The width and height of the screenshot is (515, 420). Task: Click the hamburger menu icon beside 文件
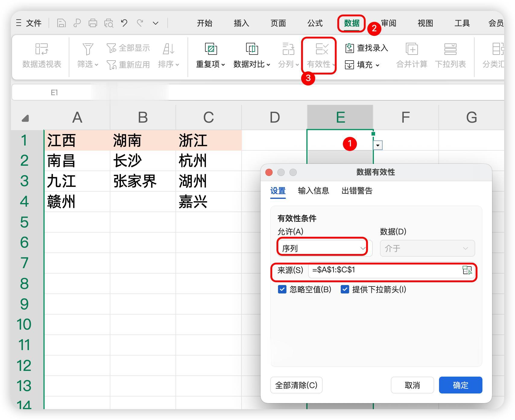(x=19, y=23)
